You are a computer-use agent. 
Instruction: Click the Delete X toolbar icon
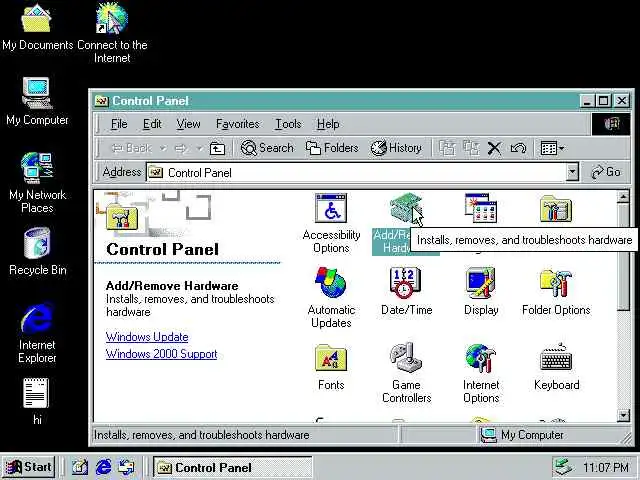point(494,148)
